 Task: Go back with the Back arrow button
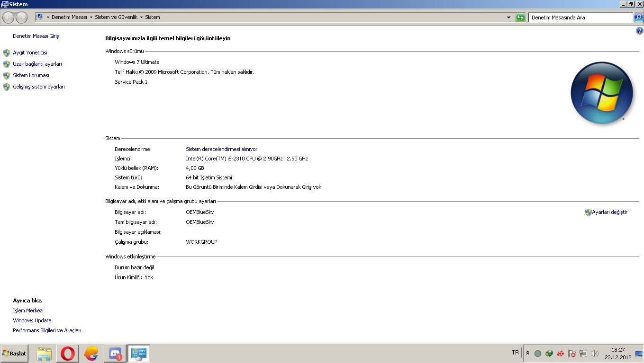coord(9,18)
